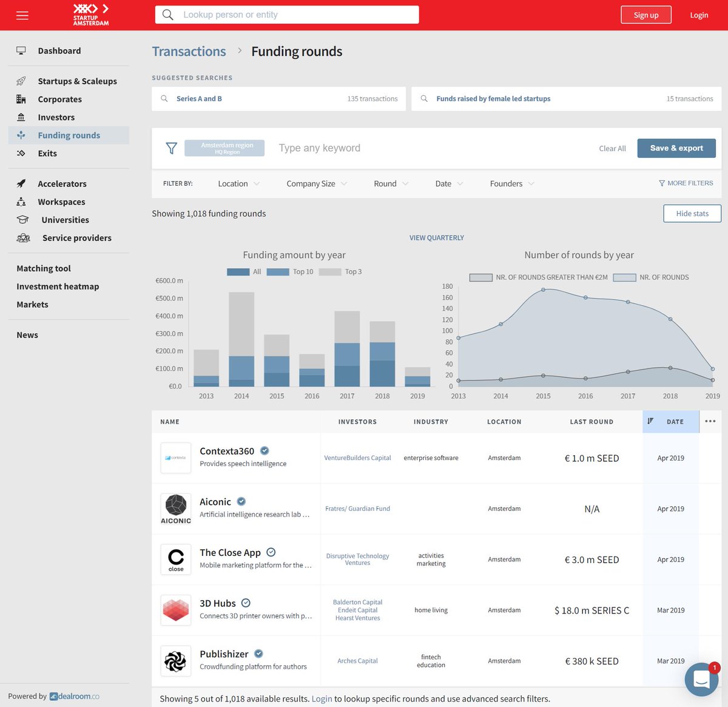This screenshot has height=707, width=728.
Task: Toggle the 'Top 10' legend series
Action: pyautogui.click(x=290, y=272)
